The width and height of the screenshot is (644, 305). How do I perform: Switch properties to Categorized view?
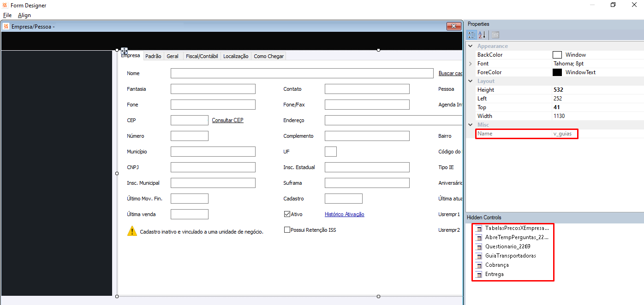pos(471,35)
